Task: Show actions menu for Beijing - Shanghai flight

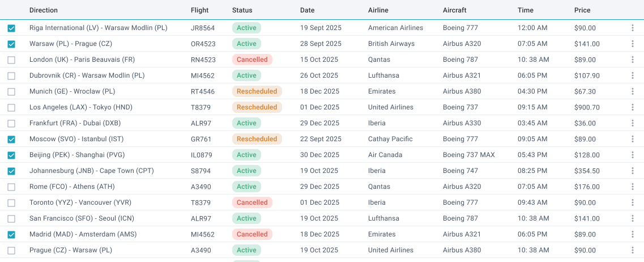Action: 633,155
